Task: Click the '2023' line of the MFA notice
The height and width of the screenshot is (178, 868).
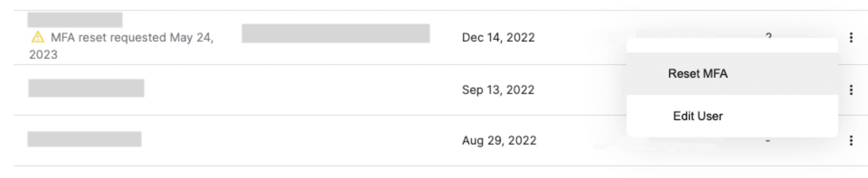Action: click(43, 55)
